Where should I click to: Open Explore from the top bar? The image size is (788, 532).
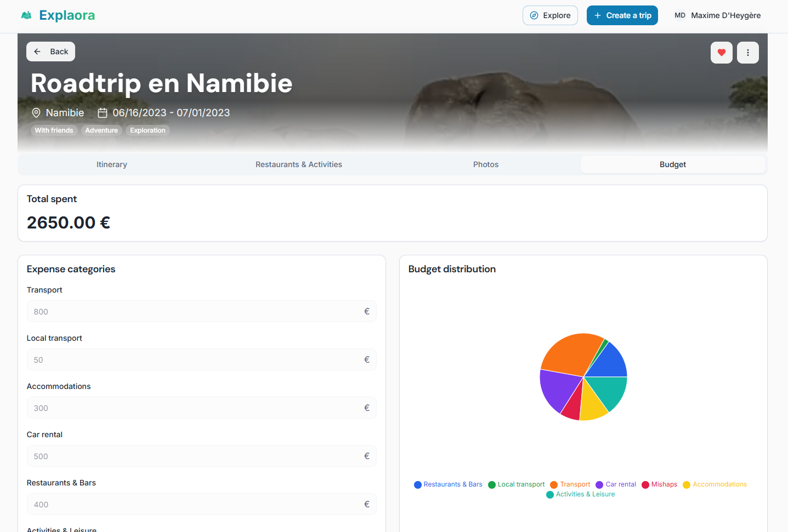pos(550,15)
